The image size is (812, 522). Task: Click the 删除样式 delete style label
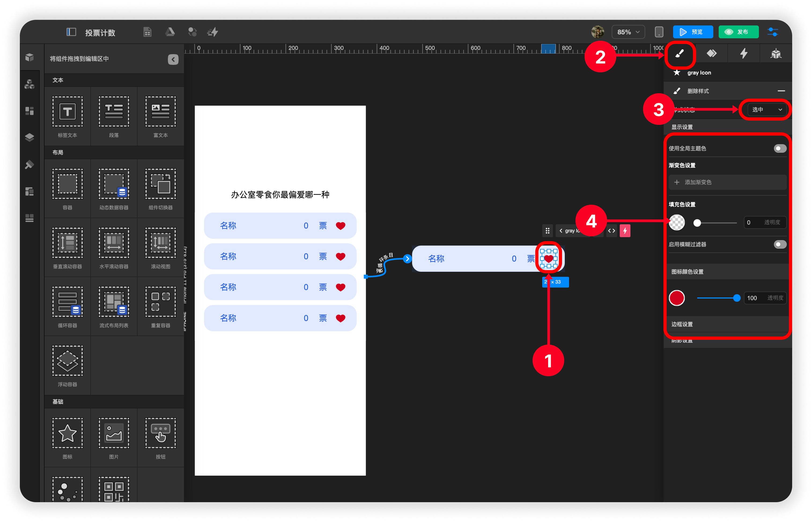pos(698,91)
